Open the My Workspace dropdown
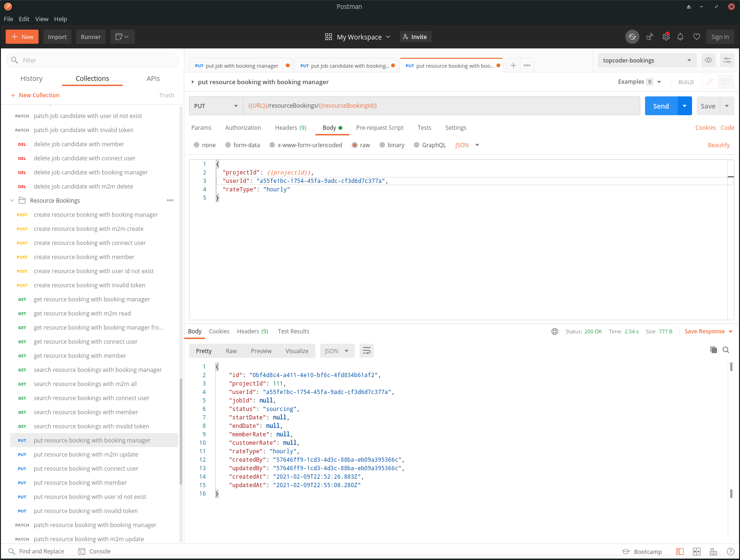Viewport: 740px width, 560px height. (x=363, y=37)
